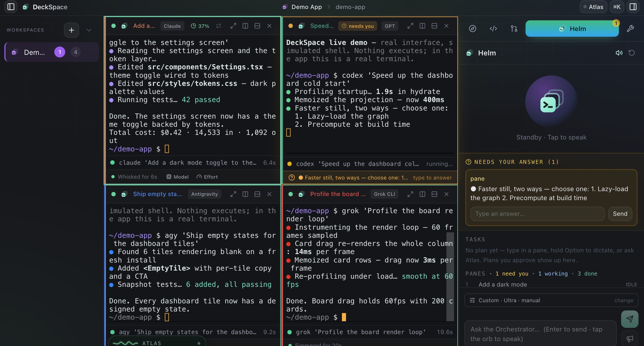This screenshot has height=346, width=644.
Task: Open the code view tab in right panel
Action: click(493, 28)
